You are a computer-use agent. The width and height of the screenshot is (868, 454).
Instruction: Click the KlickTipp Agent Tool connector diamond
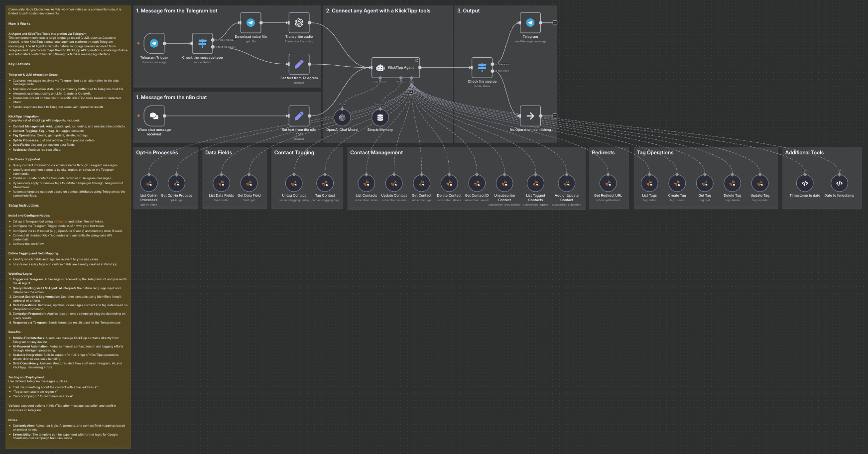coord(411,78)
